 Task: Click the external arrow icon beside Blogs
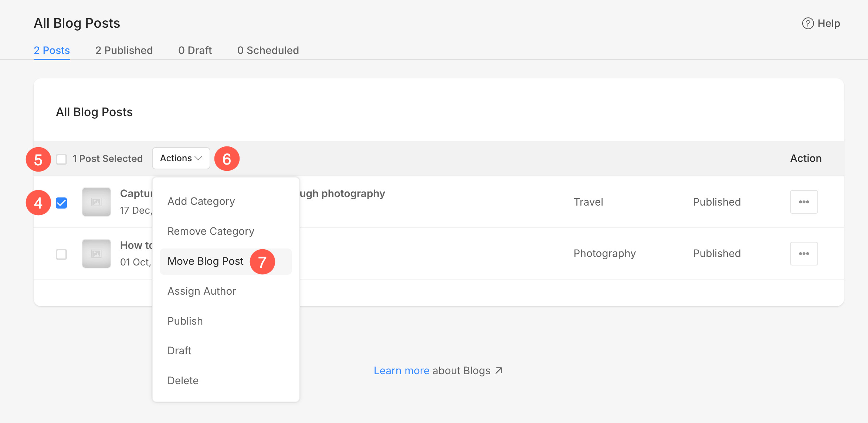pyautogui.click(x=499, y=370)
